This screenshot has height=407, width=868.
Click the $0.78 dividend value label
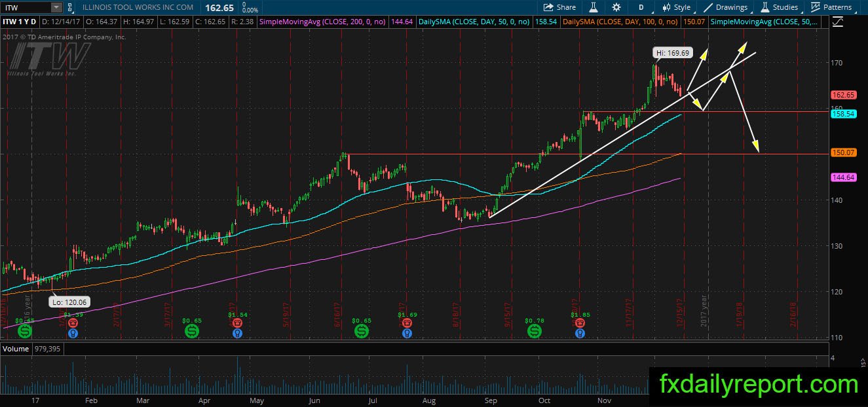tap(535, 321)
